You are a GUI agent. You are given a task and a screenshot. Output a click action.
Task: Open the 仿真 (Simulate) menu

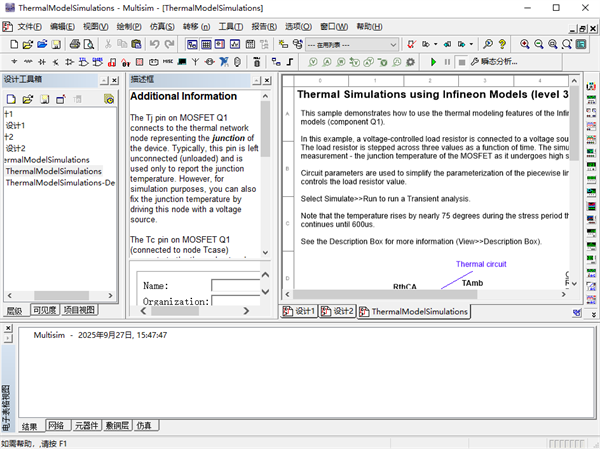[x=161, y=26]
